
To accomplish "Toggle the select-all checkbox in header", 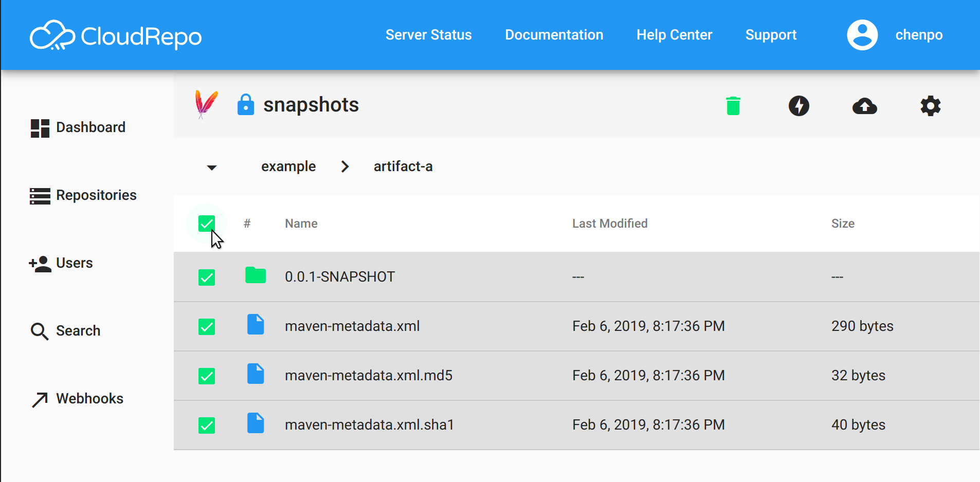I will [x=207, y=224].
